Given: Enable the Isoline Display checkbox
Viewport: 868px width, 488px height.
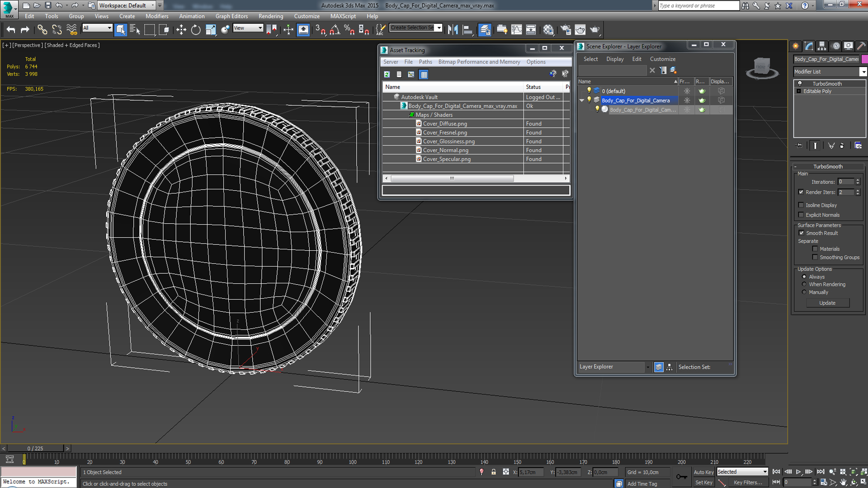Looking at the screenshot, I should click(x=802, y=205).
